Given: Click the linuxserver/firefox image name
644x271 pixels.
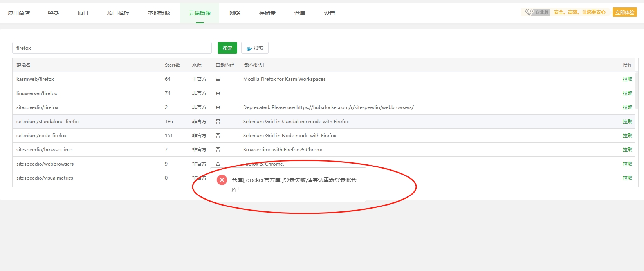Looking at the screenshot, I should click(x=37, y=93).
